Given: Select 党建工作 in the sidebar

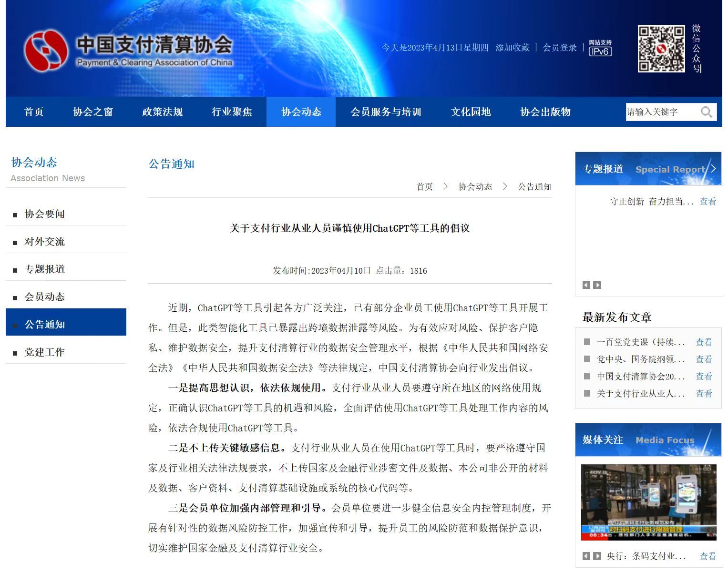Looking at the screenshot, I should [66, 352].
